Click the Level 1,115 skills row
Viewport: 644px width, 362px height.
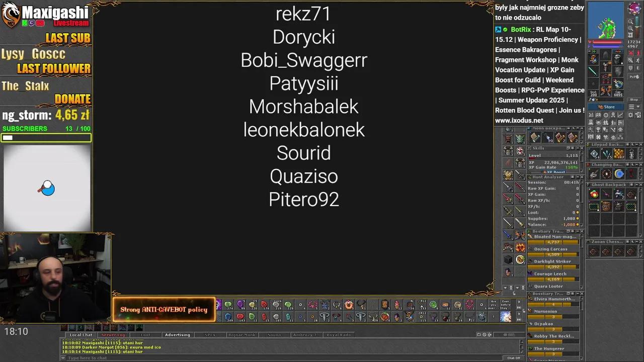[553, 155]
